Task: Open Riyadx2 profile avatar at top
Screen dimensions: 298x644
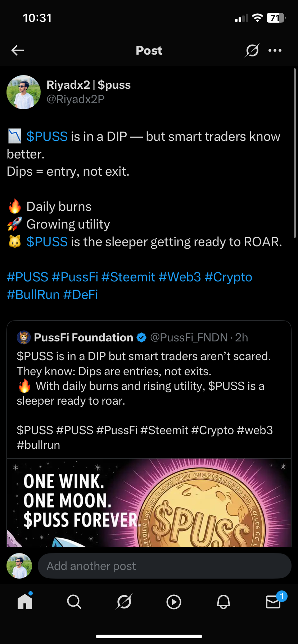Action: [23, 92]
